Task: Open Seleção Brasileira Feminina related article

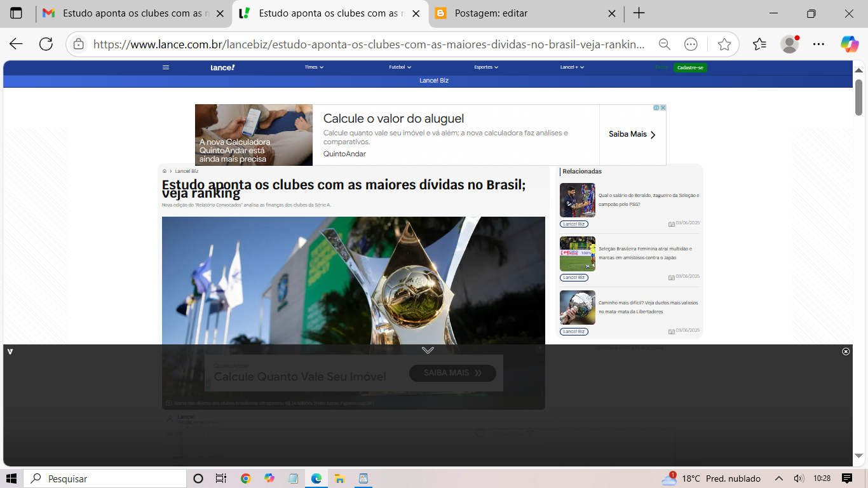Action: pyautogui.click(x=645, y=254)
